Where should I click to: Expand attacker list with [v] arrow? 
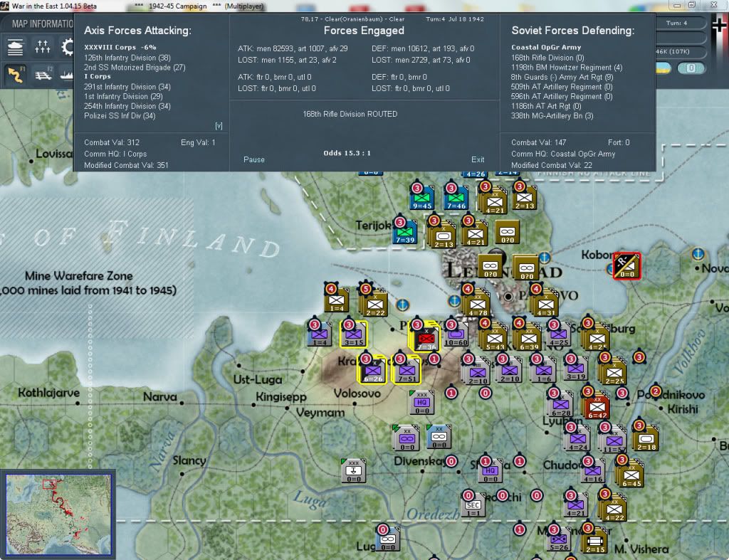[219, 126]
